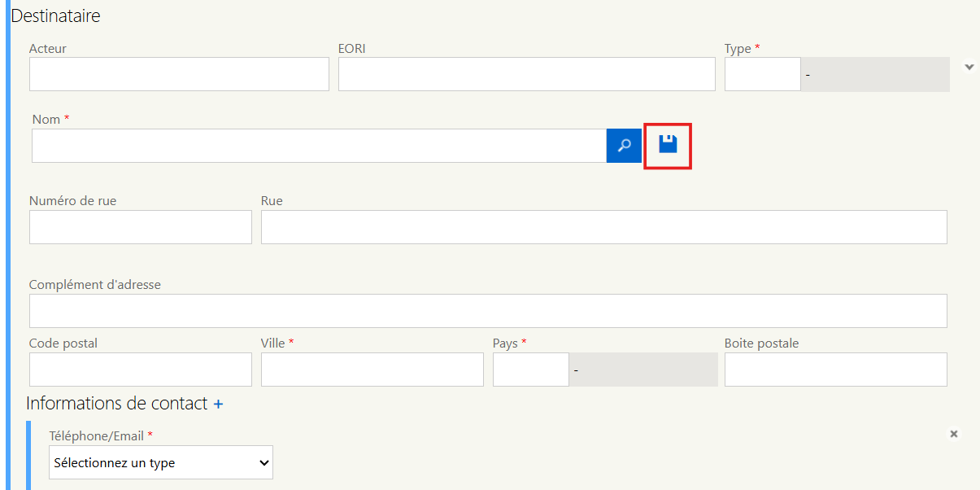980x490 pixels.
Task: Click the Code postal field
Action: (x=141, y=370)
